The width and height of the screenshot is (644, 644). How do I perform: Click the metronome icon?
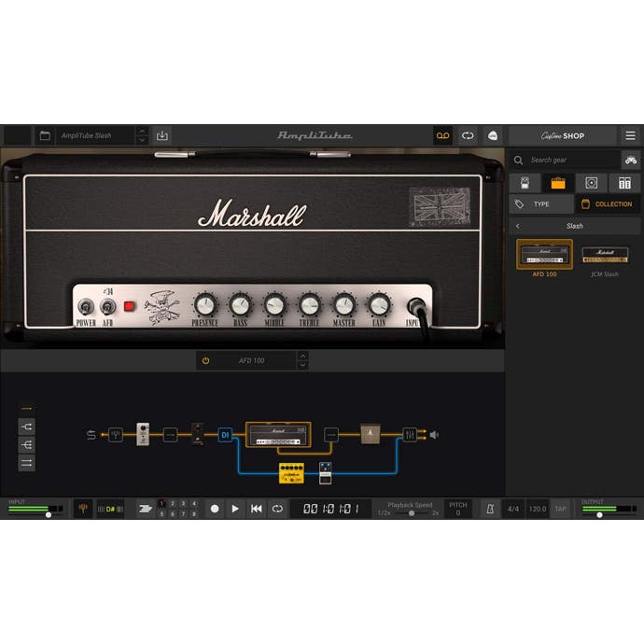click(490, 509)
